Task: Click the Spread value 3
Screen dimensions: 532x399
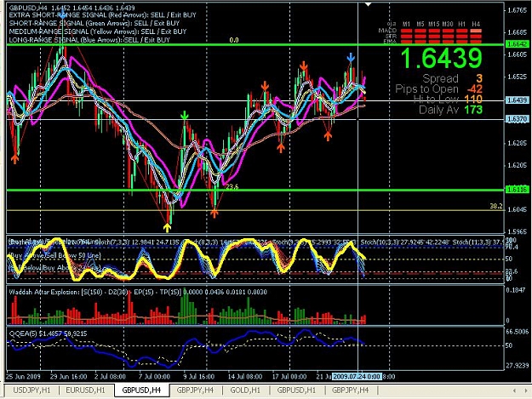Action: click(x=478, y=78)
